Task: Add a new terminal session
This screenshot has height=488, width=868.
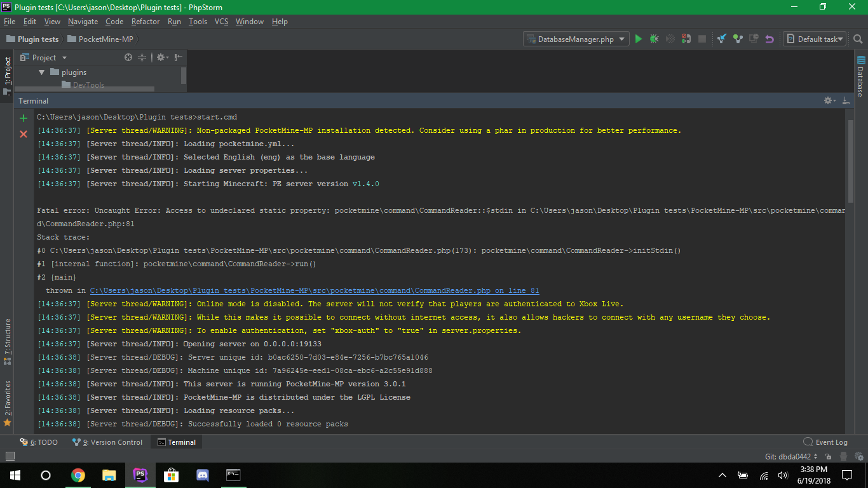Action: point(23,118)
